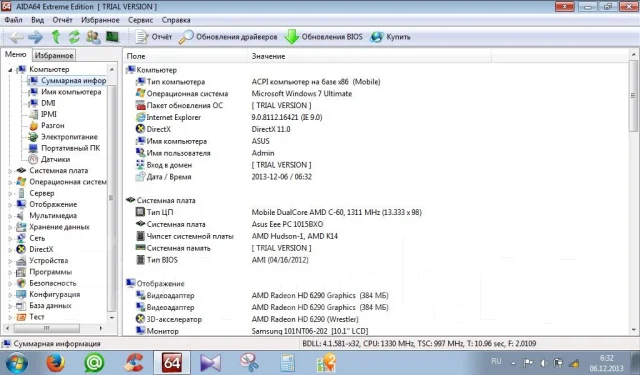Click the AMD Hudson-1, AMD K14 value
The width and height of the screenshot is (640, 375).
pyautogui.click(x=294, y=236)
